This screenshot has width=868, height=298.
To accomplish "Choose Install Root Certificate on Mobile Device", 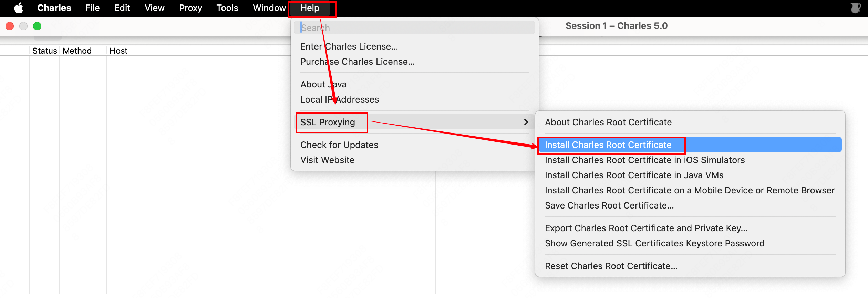I will [690, 190].
